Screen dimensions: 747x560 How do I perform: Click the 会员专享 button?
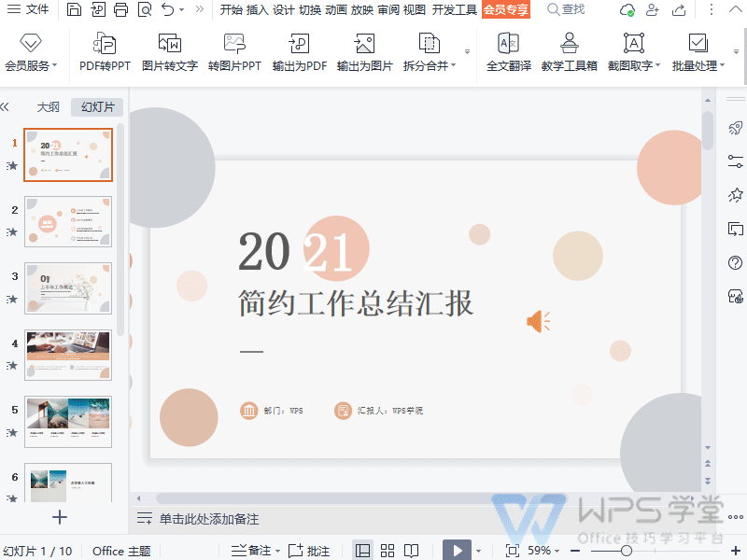[505, 10]
